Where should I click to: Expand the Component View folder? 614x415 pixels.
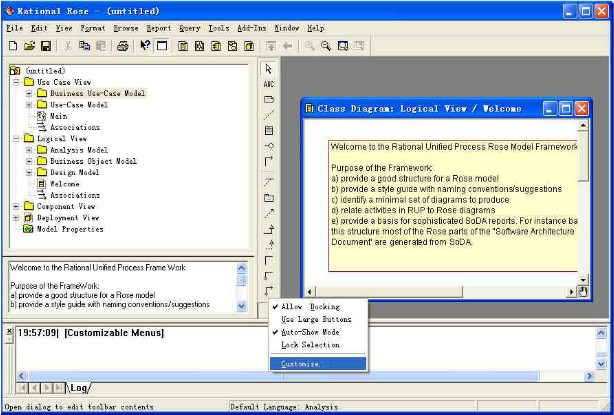(x=16, y=206)
